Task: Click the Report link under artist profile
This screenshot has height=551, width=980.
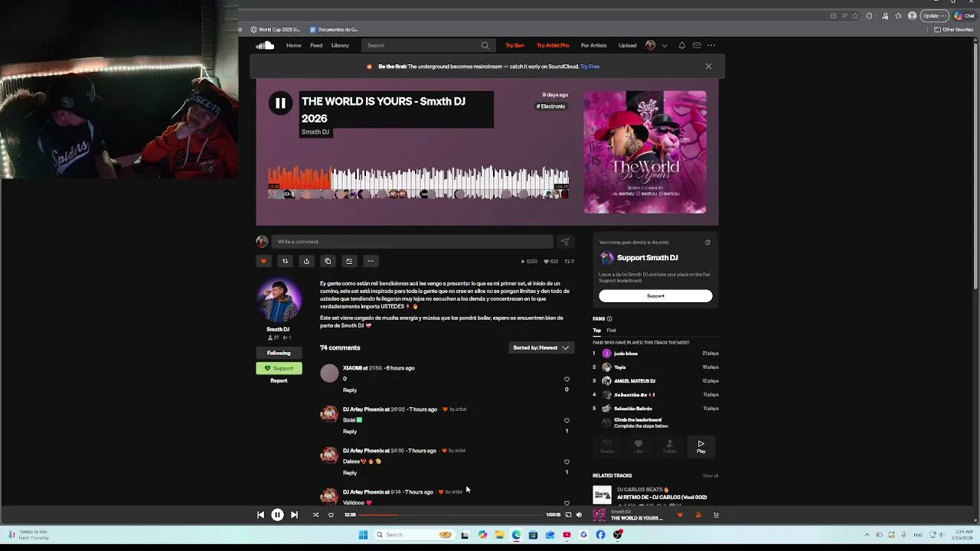Action: [279, 380]
